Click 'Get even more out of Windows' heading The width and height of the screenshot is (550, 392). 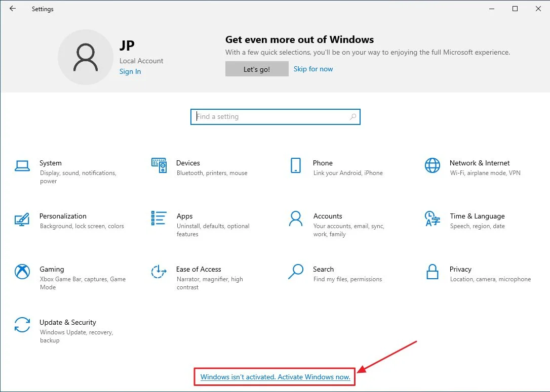[299, 39]
